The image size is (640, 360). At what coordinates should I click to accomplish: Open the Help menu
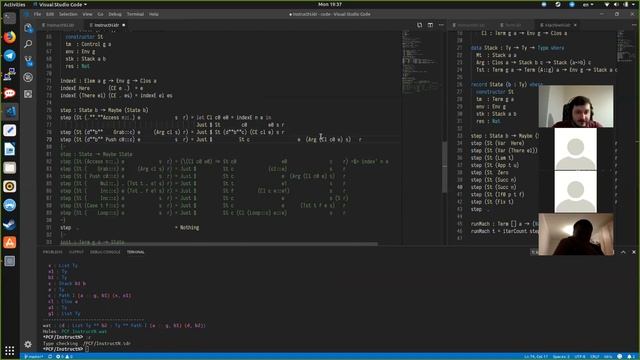(153, 14)
